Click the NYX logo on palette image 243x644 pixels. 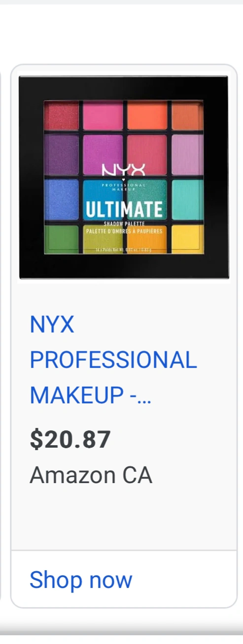(123, 171)
